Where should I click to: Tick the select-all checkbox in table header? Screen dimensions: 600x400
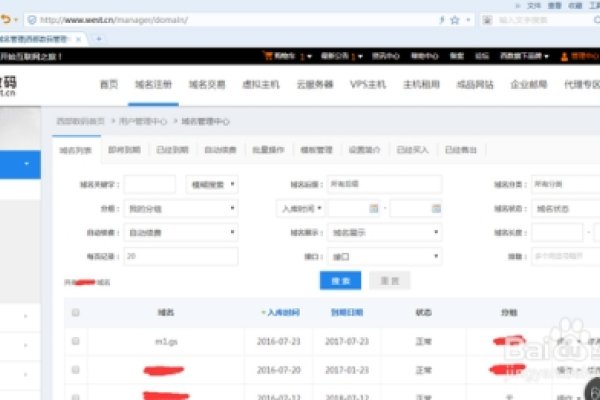(x=75, y=313)
